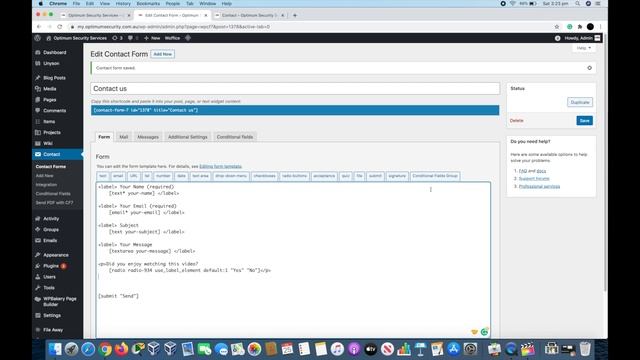
Task: Open Plugins in the sidebar
Action: click(x=51, y=266)
